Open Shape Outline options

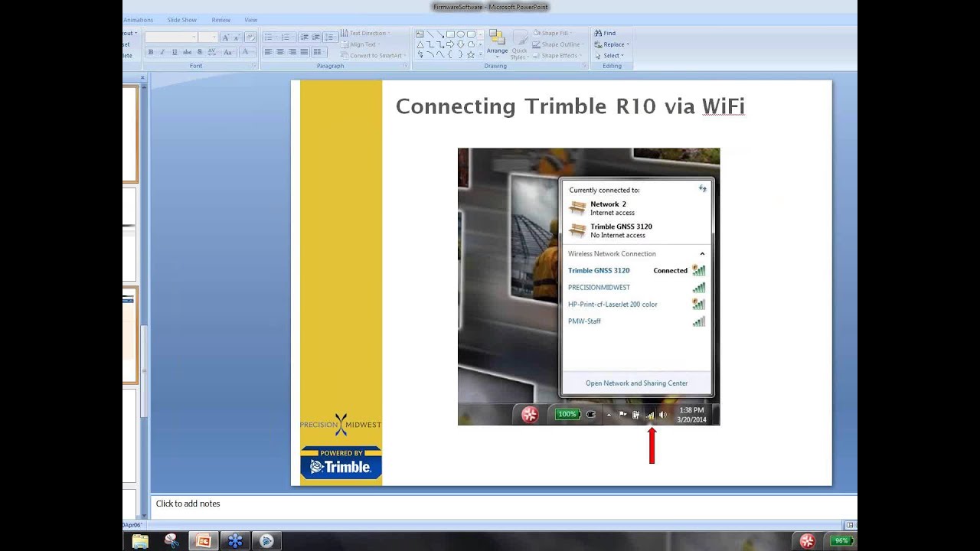[557, 44]
